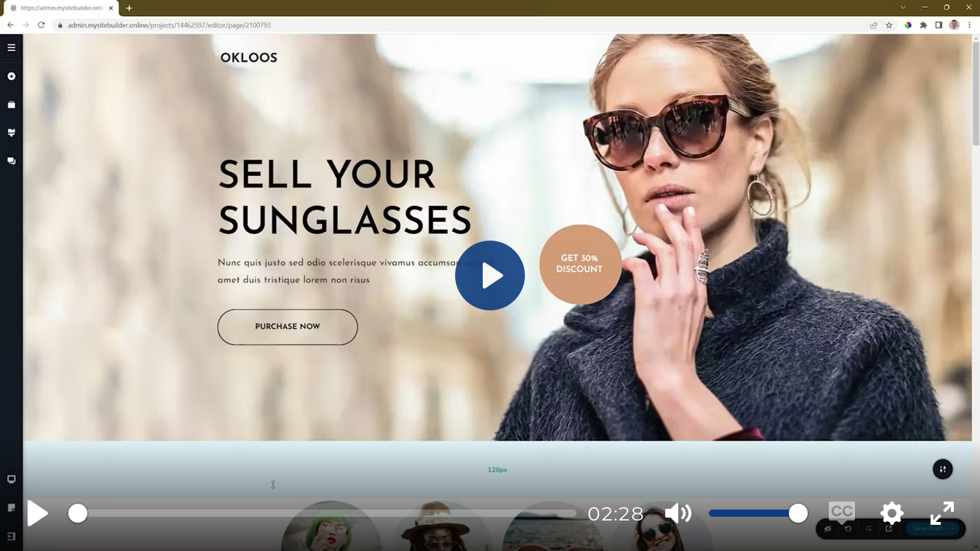Viewport: 980px width, 551px height.
Task: Open a new browser tab
Action: tap(129, 8)
